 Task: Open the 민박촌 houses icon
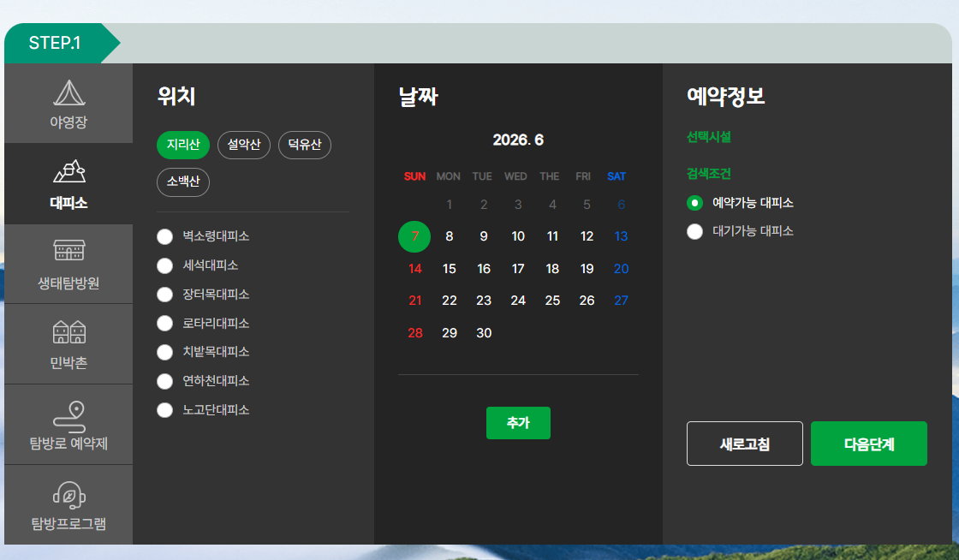point(69,331)
